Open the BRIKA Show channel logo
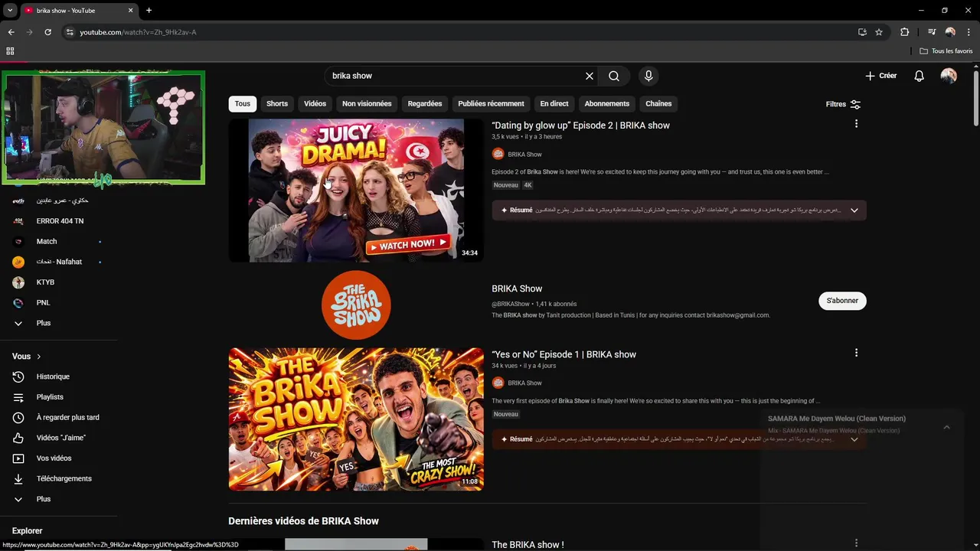Image resolution: width=980 pixels, height=551 pixels. 356,305
